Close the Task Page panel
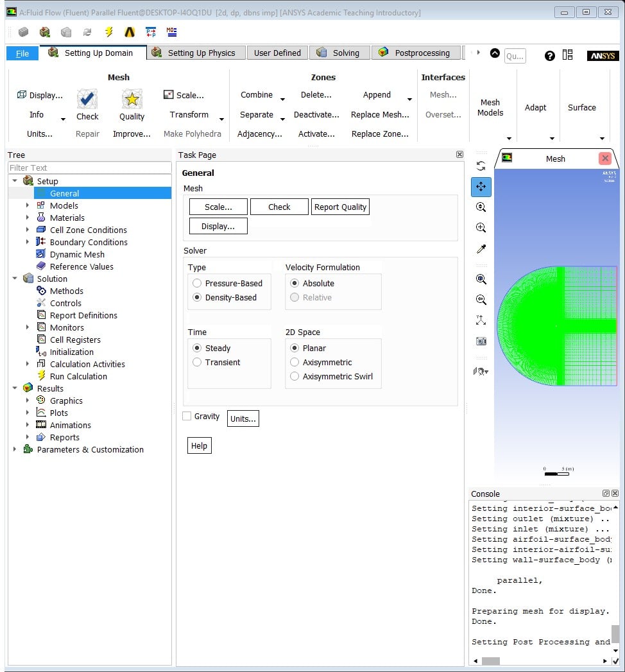Image resolution: width=625 pixels, height=672 pixels. pyautogui.click(x=459, y=154)
